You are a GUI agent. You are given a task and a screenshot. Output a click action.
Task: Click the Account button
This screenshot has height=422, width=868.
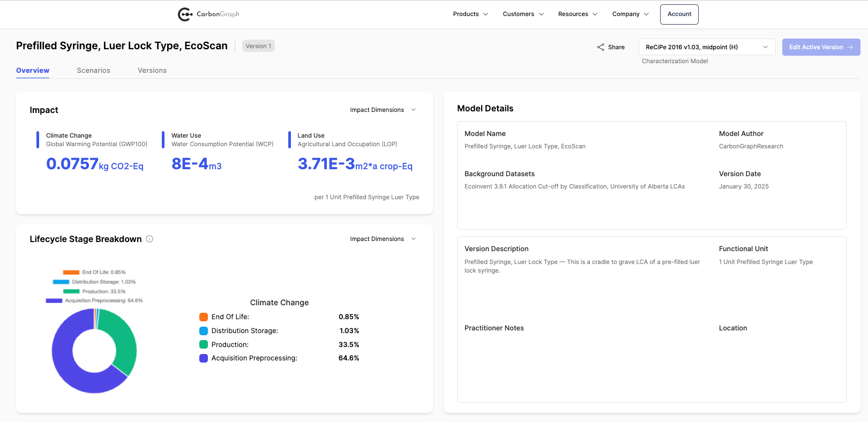(x=679, y=14)
